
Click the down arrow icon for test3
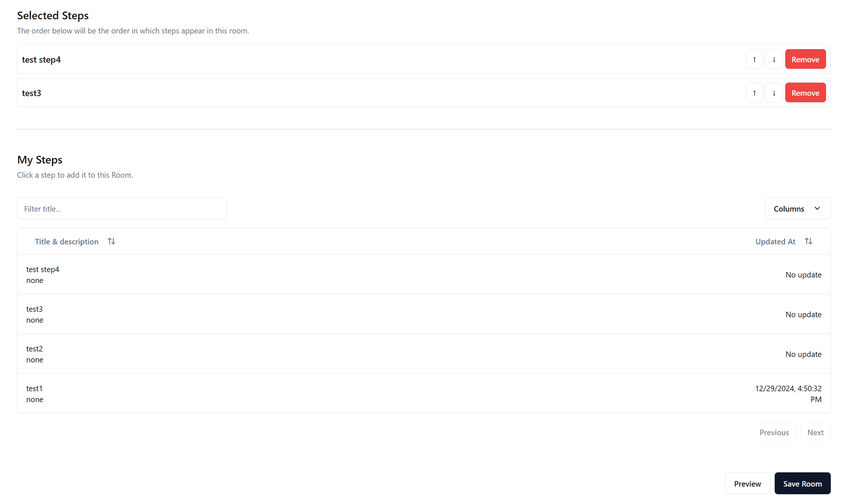(x=774, y=92)
